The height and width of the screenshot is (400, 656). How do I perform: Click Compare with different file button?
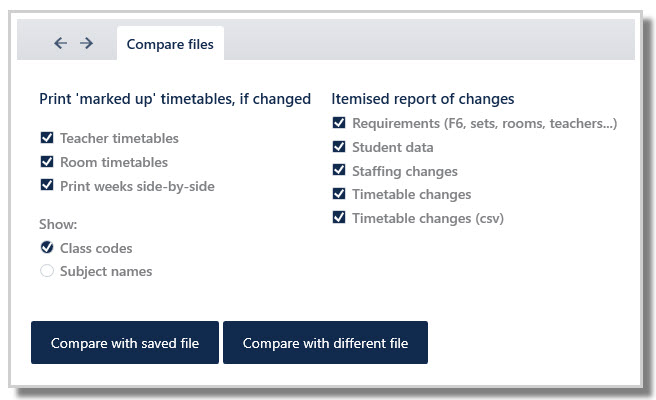[x=325, y=342]
